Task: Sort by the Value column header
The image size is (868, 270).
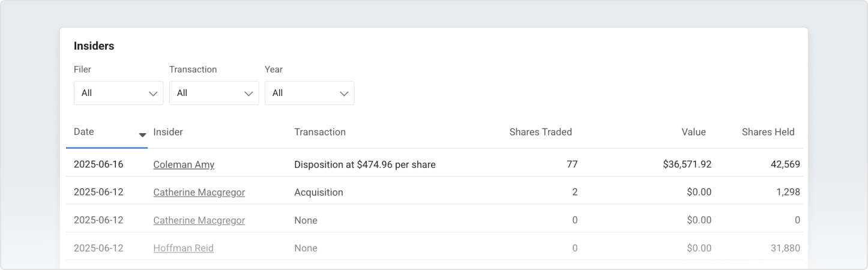Action: 693,132
